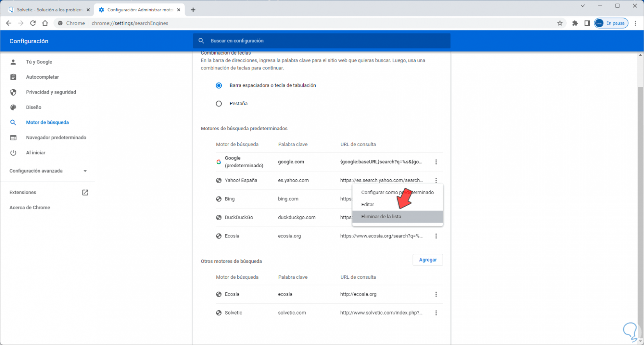Open Diseño settings section
This screenshot has width=644, height=345.
(34, 107)
